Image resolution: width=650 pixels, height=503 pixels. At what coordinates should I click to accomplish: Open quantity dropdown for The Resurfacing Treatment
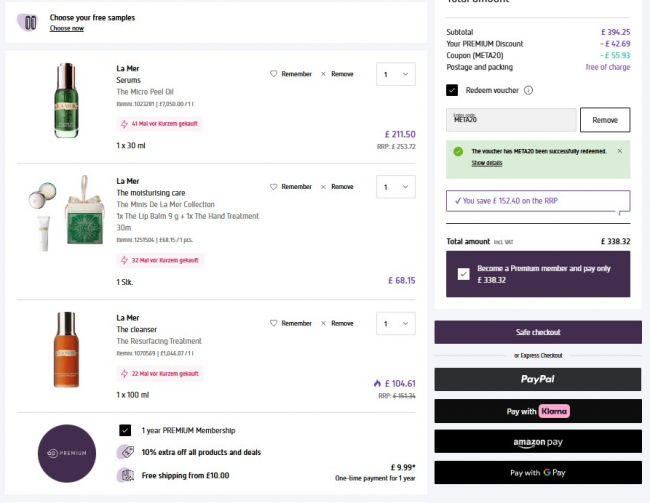(395, 323)
